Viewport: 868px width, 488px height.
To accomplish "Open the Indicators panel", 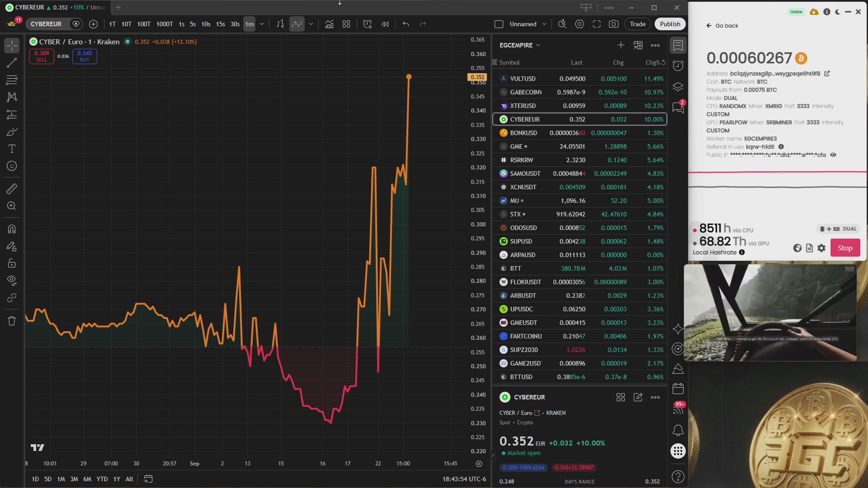I will 329,24.
